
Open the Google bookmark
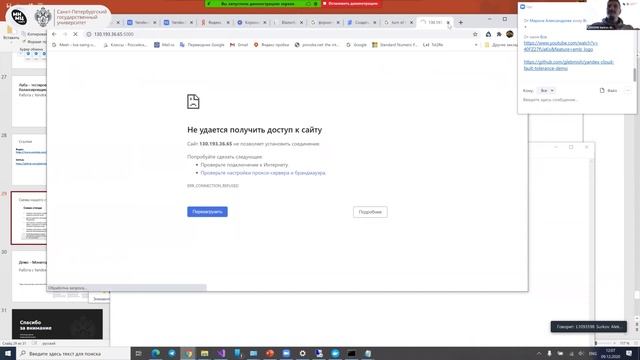coord(356,45)
